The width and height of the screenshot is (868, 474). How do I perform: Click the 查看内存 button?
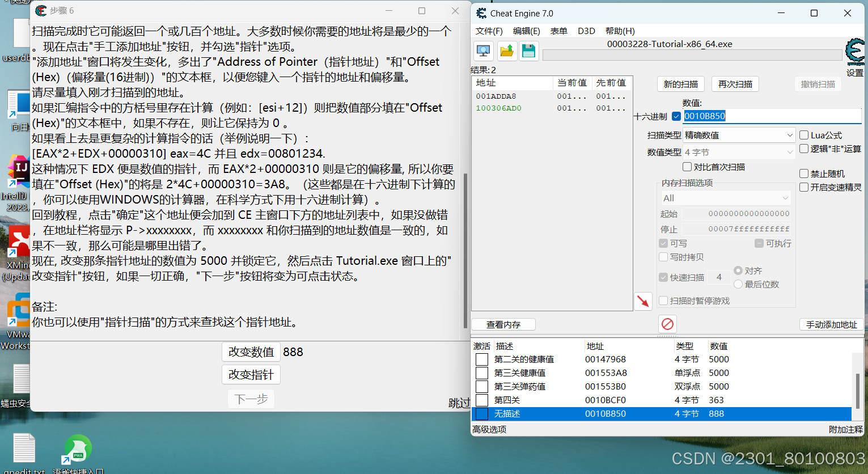click(x=503, y=324)
